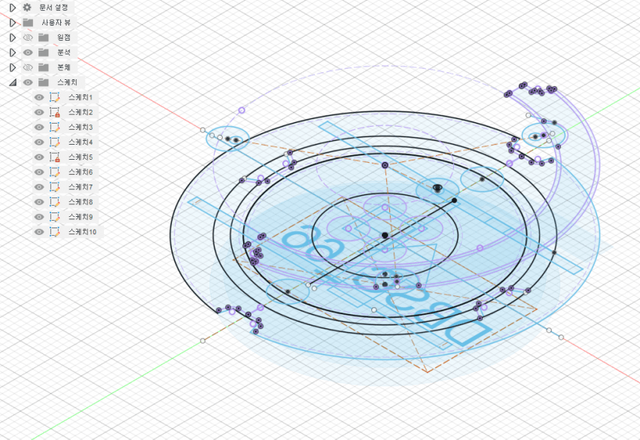The width and height of the screenshot is (640, 440).
Task: Select the 스케치6 tree item
Action: (x=80, y=172)
